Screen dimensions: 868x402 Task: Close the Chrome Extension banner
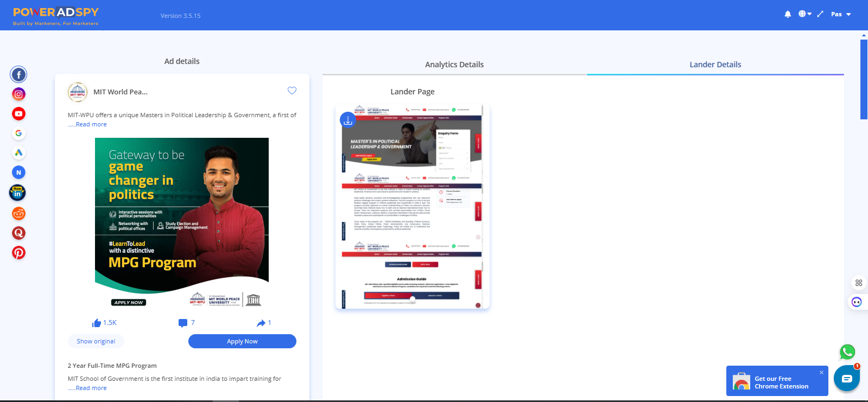[821, 373]
